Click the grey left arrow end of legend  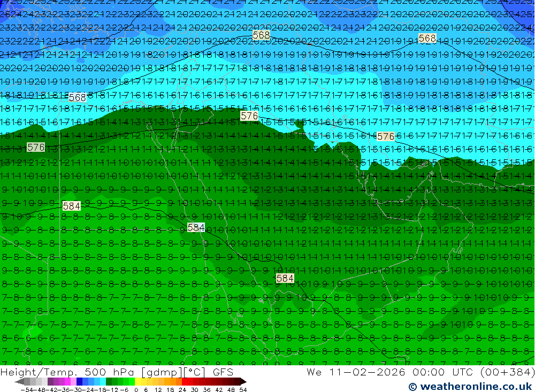pyautogui.click(x=19, y=382)
